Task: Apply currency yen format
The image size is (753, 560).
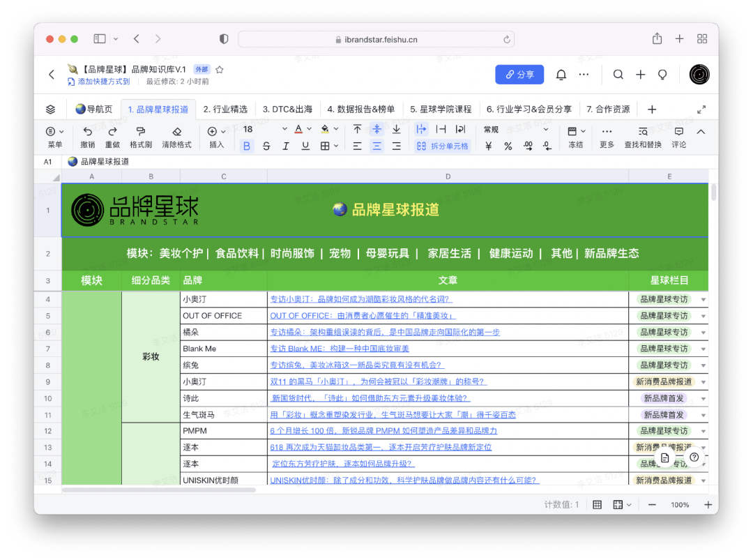Action: tap(488, 146)
